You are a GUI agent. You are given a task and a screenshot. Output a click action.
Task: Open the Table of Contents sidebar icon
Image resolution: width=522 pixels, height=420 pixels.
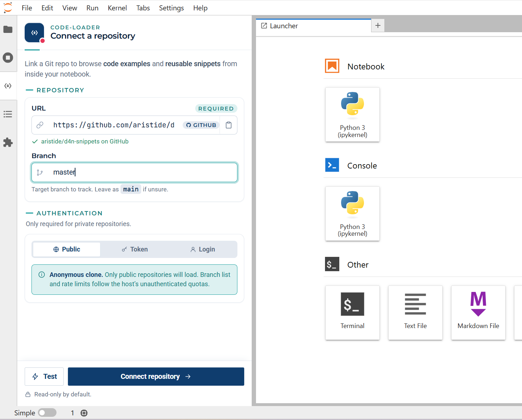8,114
